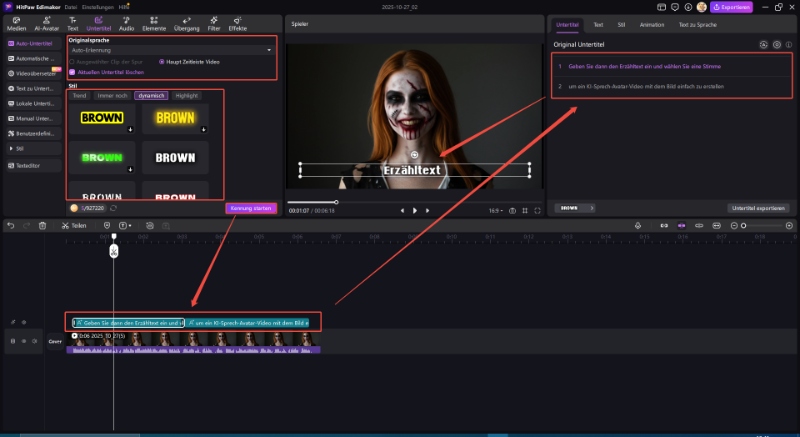
Task: Toggle the purple highlighted snap icon in timeline toolbar
Action: pyautogui.click(x=681, y=225)
